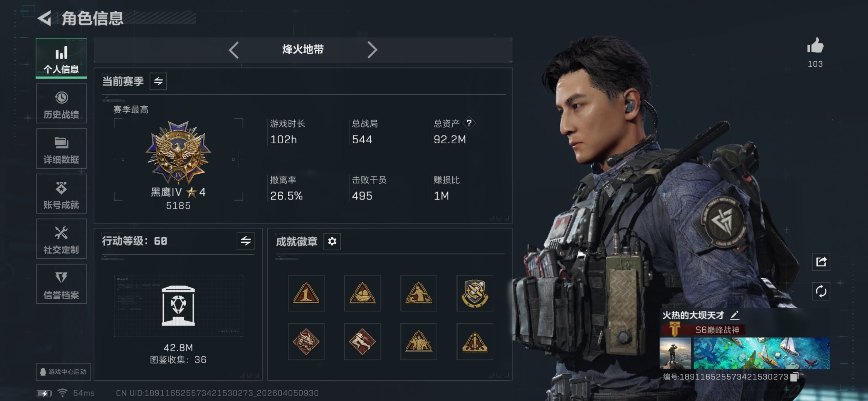The image size is (868, 401).
Task: Refresh the character view using the rotate icon
Action: tap(821, 291)
